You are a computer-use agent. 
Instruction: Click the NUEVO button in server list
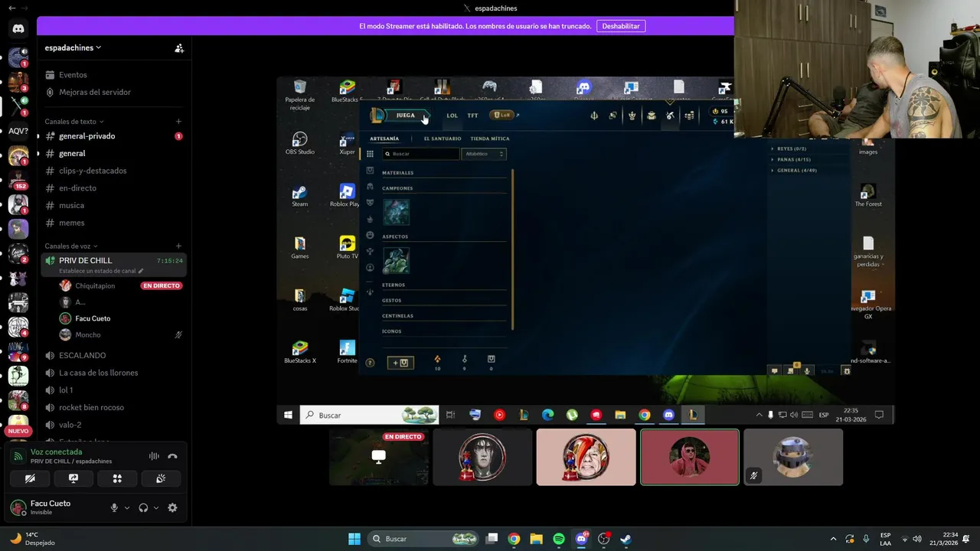coord(18,431)
